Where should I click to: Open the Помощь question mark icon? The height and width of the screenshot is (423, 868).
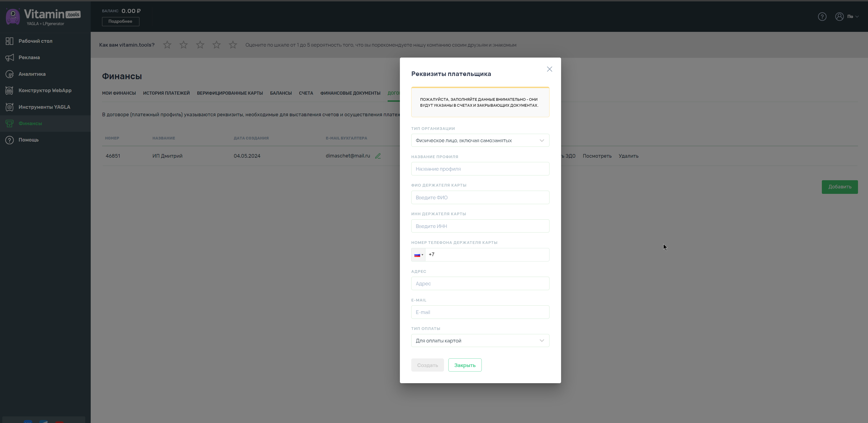pyautogui.click(x=10, y=140)
